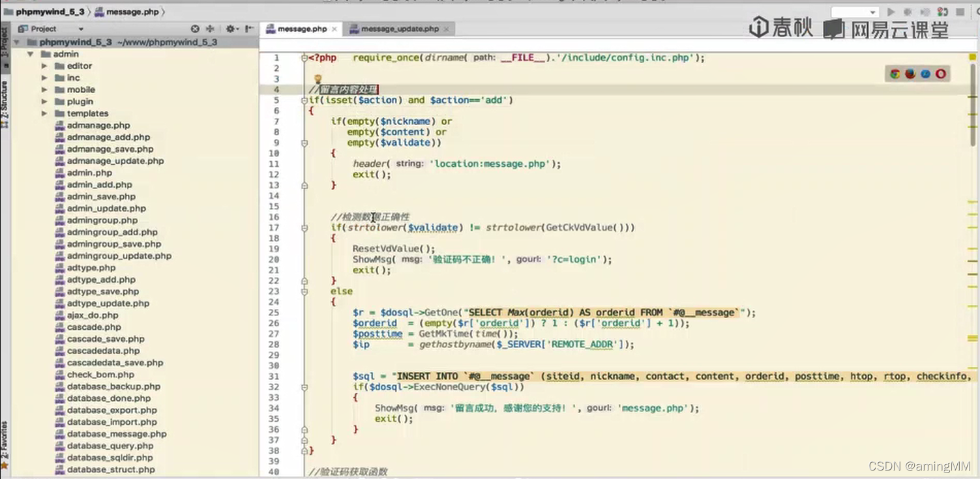Open the file in Safari via browser icon

(925, 74)
